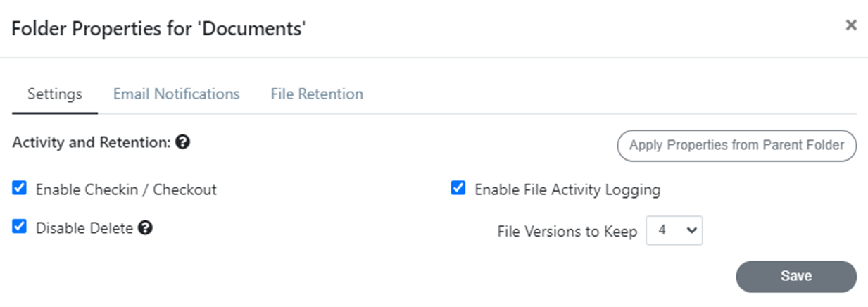This screenshot has width=868, height=307.
Task: Click the Activity and Retention heading
Action: tap(92, 143)
